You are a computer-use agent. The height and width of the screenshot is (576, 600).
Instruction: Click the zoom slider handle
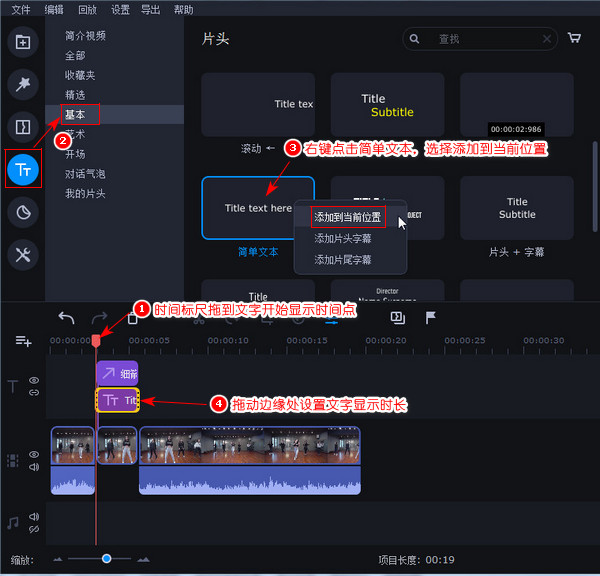(107, 559)
